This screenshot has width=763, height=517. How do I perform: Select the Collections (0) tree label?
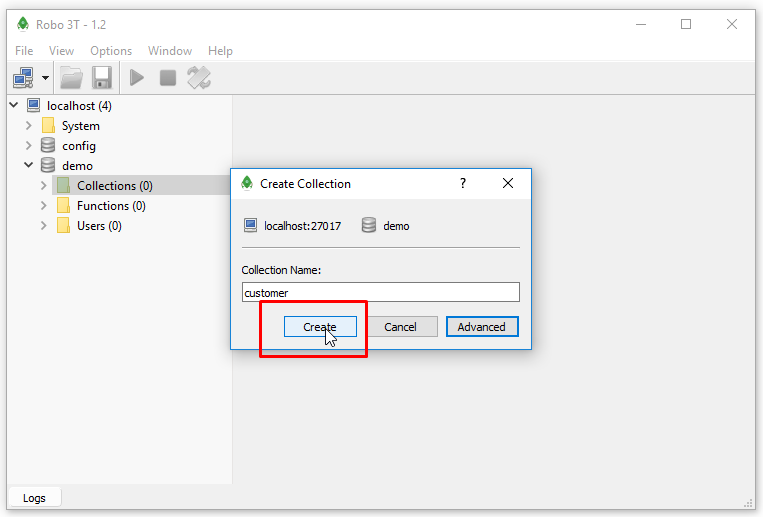(115, 186)
